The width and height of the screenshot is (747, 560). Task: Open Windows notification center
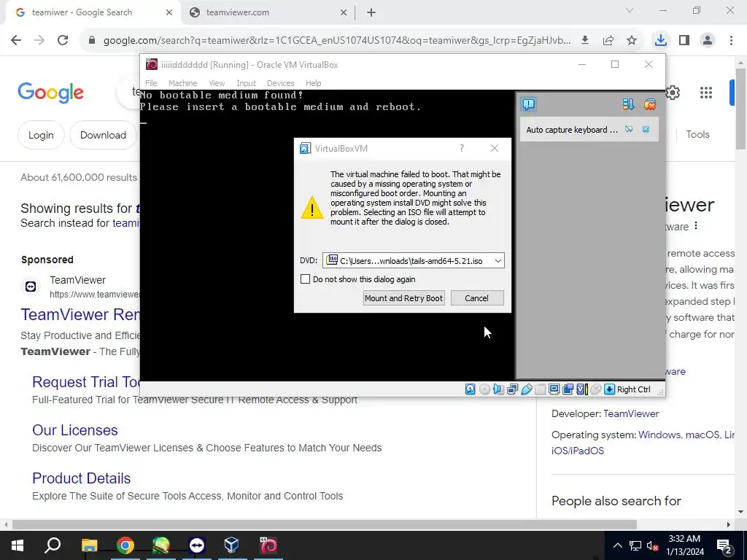(724, 546)
